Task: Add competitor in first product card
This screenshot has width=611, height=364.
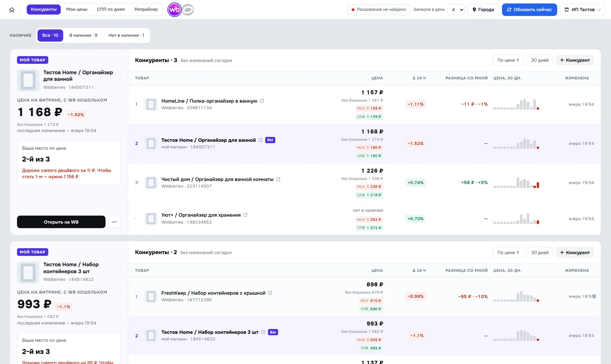Action: click(x=575, y=60)
